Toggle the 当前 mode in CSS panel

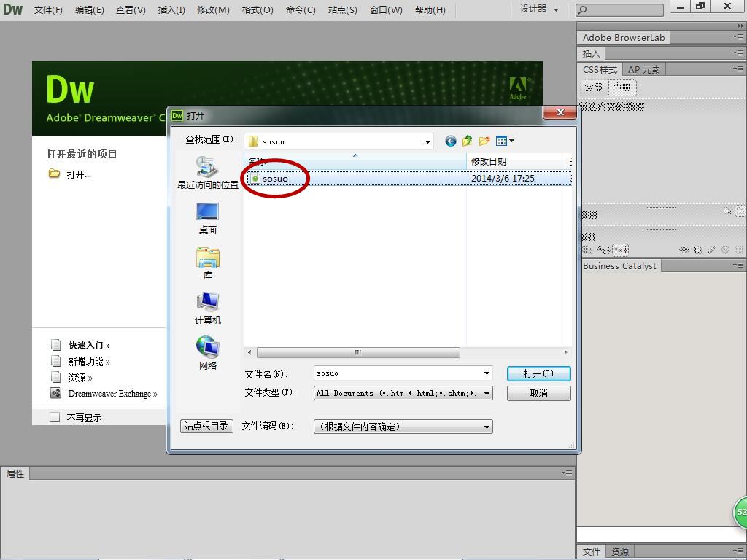[x=622, y=87]
